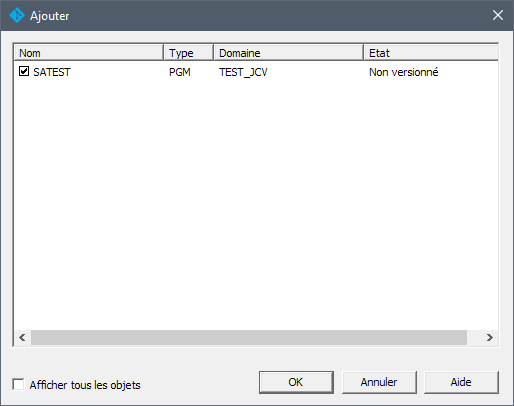Screen dimensions: 514x406
Task: Click the Etat column header
Action: (431, 53)
